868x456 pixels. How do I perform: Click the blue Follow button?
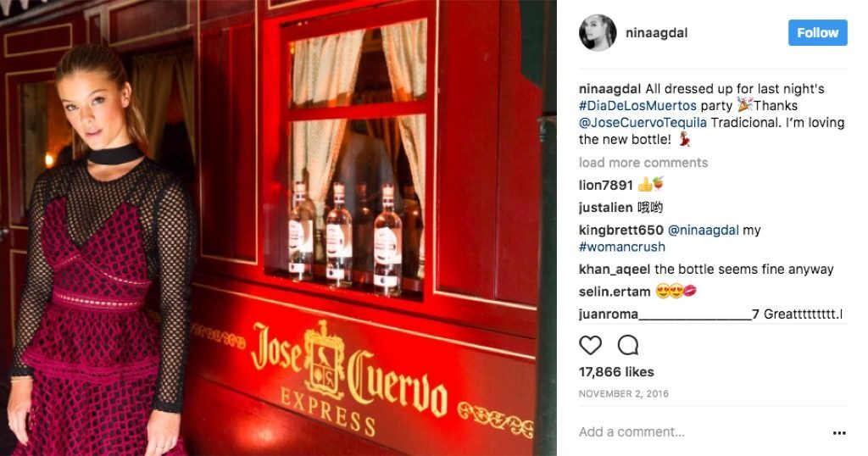(x=818, y=33)
